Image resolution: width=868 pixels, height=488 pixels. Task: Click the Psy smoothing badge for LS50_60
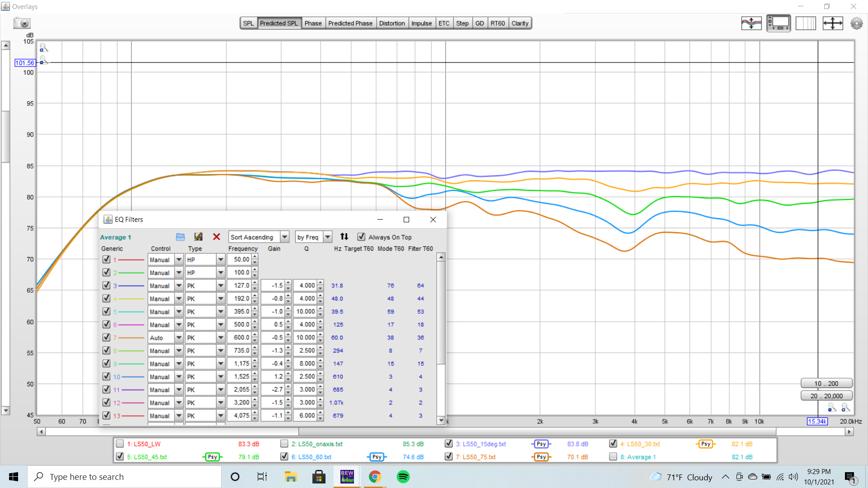pyautogui.click(x=377, y=457)
